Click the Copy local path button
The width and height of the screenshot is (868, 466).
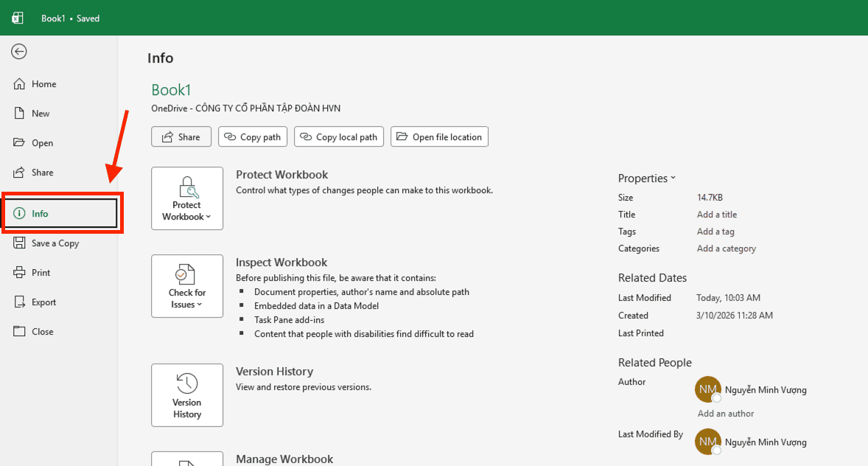pos(339,137)
